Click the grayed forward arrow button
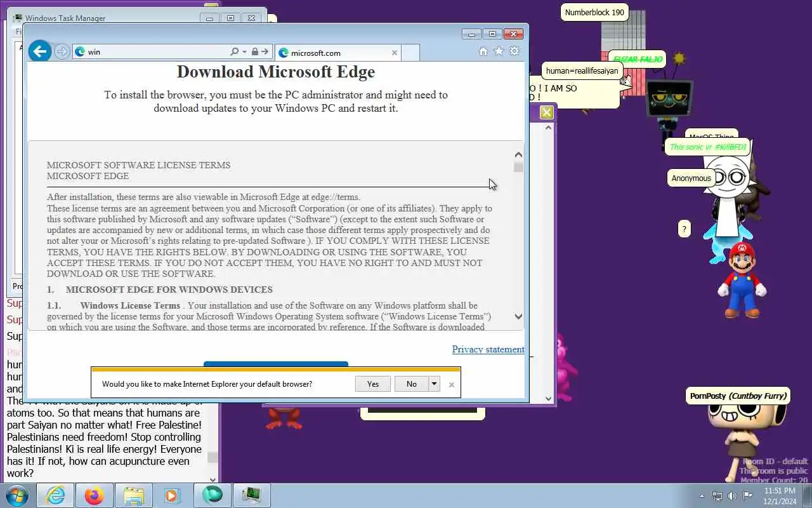This screenshot has height=508, width=812. click(62, 51)
